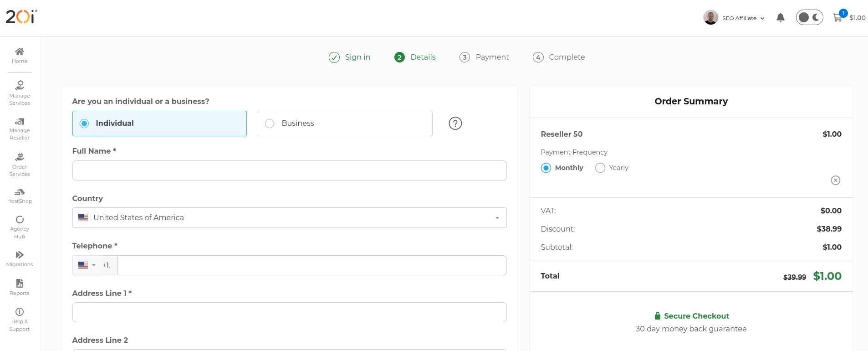Click the Telephone number field
Screen dimensions: 868x351
[312, 265]
